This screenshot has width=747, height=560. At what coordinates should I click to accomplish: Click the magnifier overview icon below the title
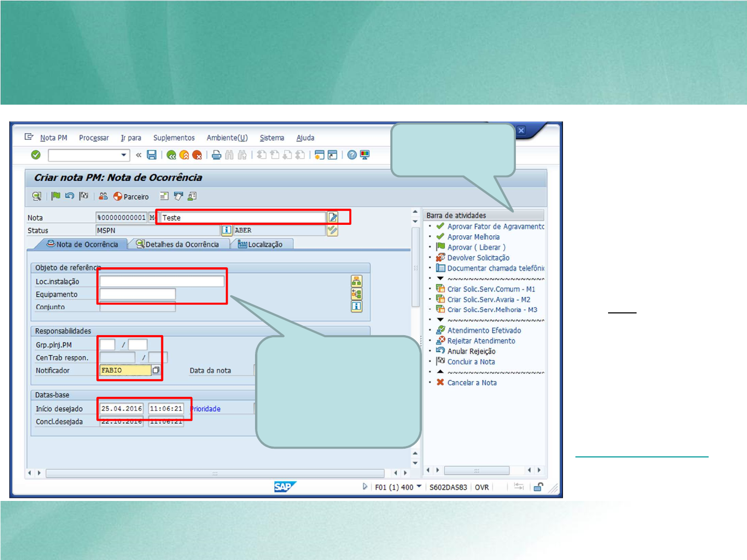pyautogui.click(x=37, y=196)
